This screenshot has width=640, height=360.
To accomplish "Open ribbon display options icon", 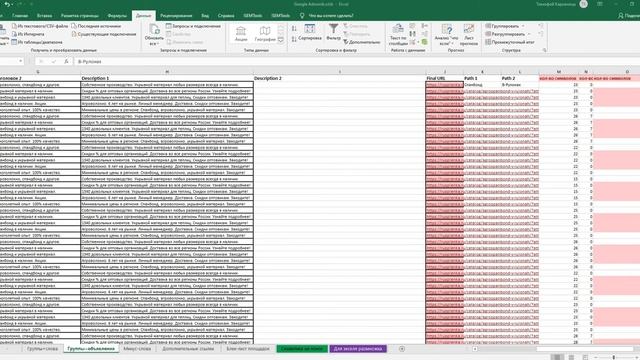I will (600, 4).
